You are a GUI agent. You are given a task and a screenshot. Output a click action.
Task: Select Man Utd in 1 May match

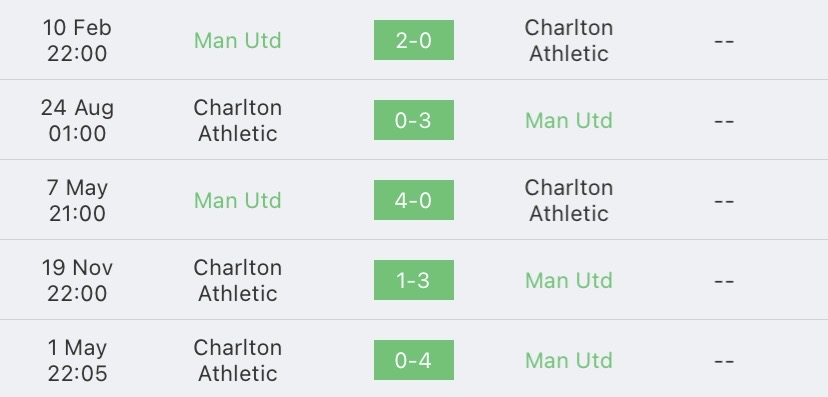tap(569, 361)
